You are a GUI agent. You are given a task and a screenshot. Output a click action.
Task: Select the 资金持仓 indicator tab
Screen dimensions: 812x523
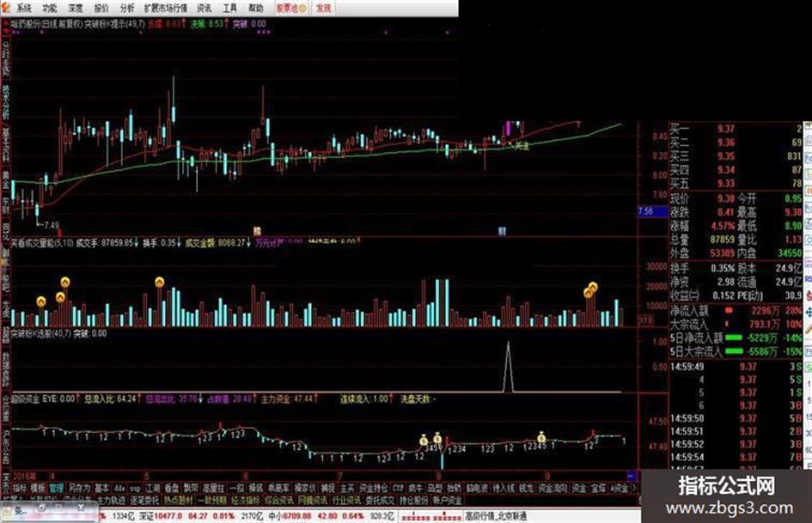[374, 488]
